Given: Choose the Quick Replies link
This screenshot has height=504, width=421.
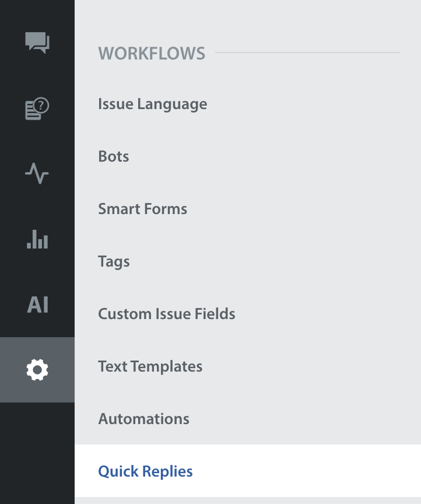Looking at the screenshot, I should tap(145, 472).
